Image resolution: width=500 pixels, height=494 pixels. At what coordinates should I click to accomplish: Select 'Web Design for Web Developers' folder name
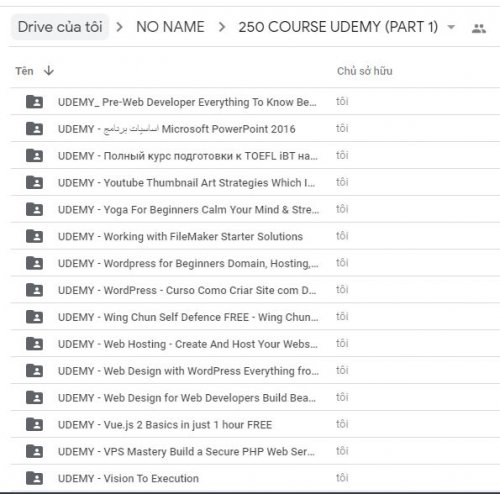(x=187, y=398)
